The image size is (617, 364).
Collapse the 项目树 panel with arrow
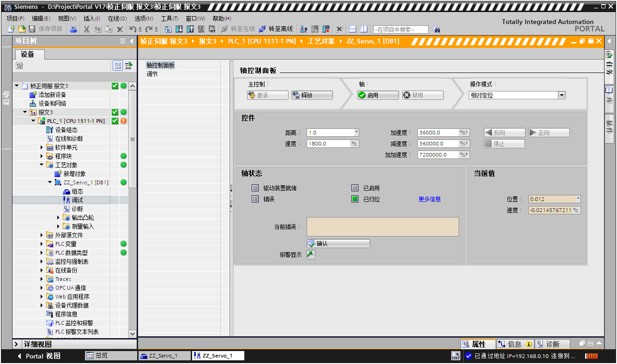[x=132, y=41]
